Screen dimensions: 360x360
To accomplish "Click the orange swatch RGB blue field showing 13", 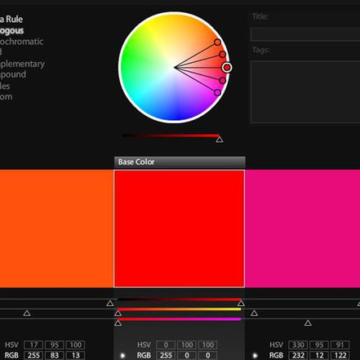I will (76, 355).
